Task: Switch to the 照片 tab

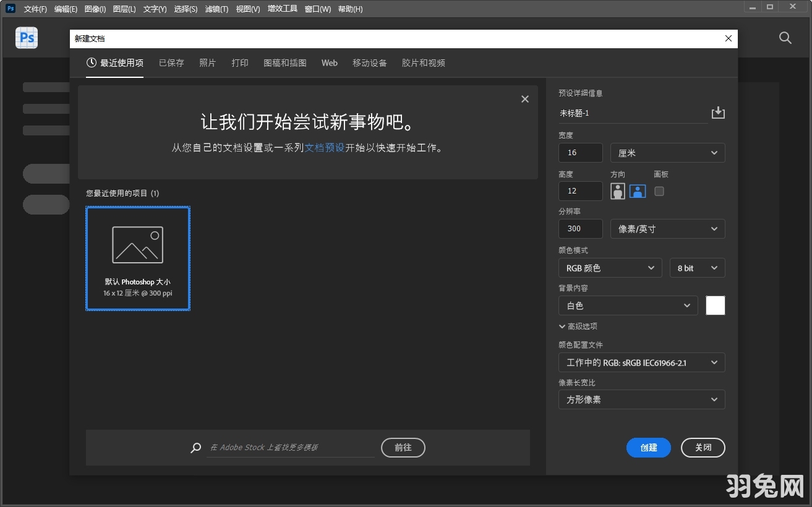Action: pyautogui.click(x=208, y=62)
